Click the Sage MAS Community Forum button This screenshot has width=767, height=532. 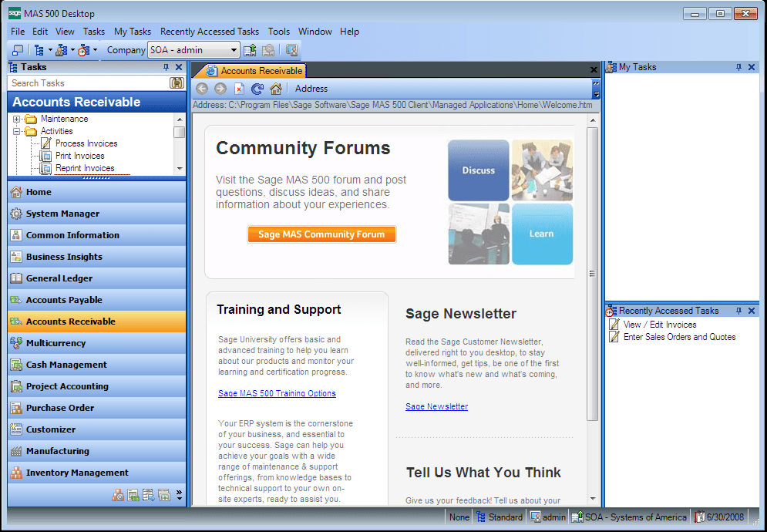[x=321, y=234]
